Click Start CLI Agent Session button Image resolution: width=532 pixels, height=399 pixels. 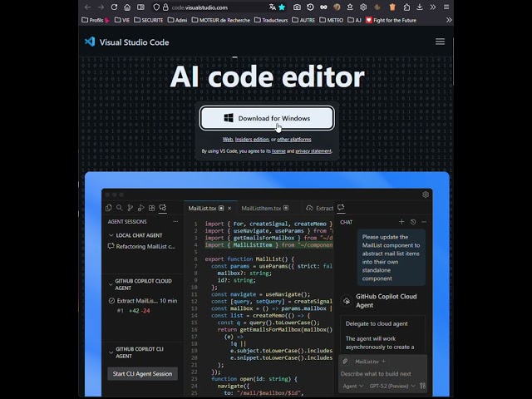(142, 373)
